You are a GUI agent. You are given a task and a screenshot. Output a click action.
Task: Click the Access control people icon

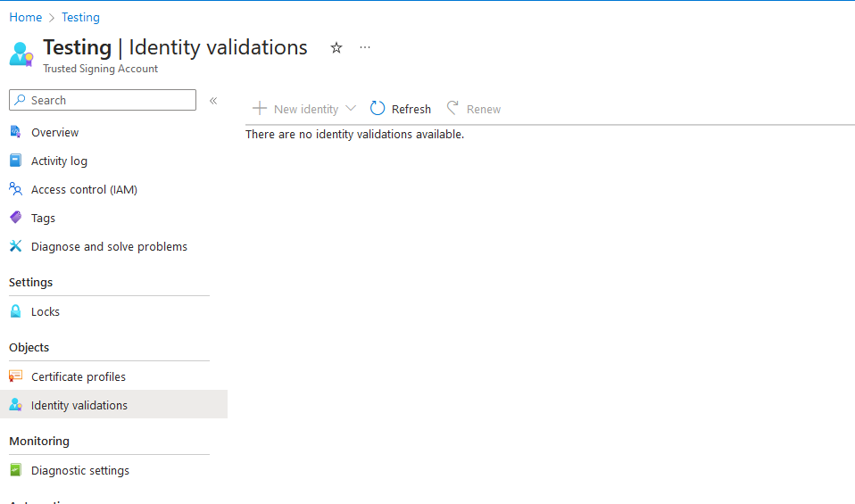16,189
